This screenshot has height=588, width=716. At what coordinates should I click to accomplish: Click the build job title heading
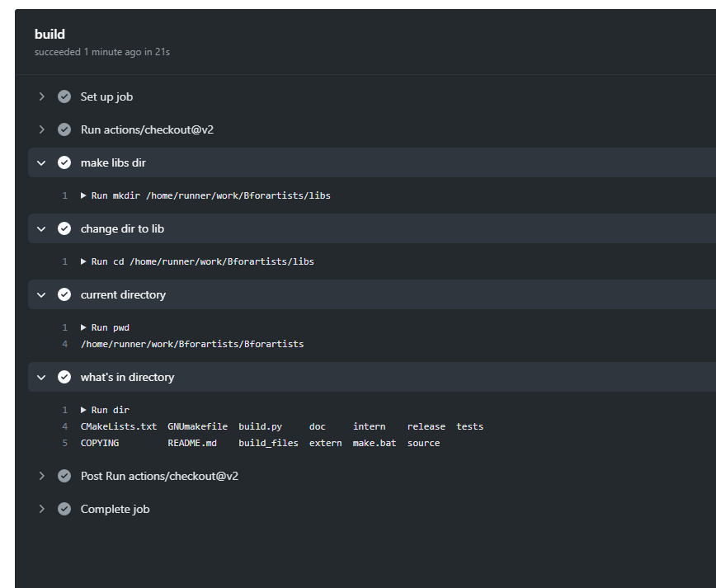coord(49,34)
